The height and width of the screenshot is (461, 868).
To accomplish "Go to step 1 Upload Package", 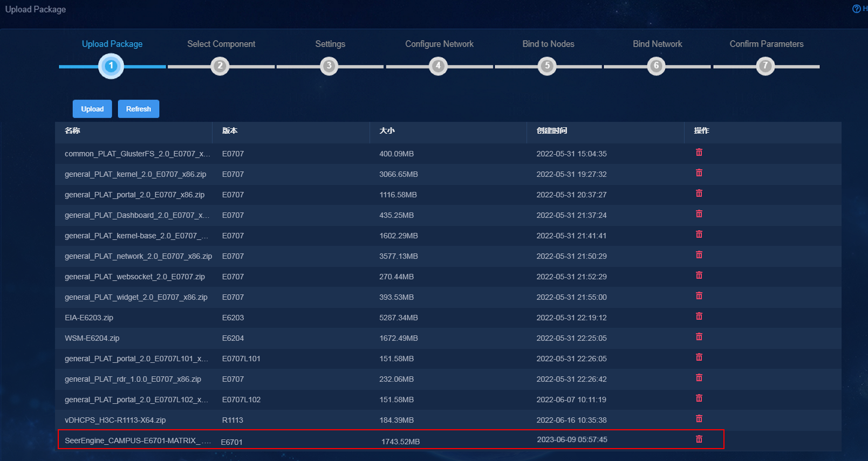I will point(112,44).
